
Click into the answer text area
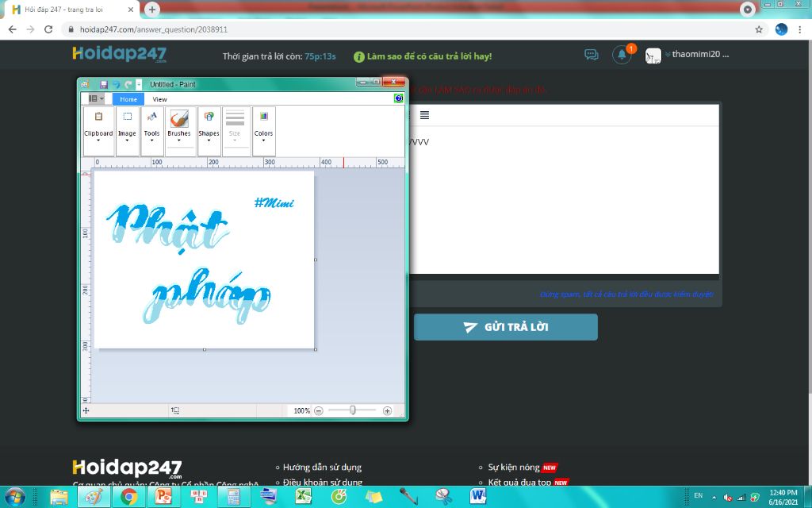pyautogui.click(x=564, y=199)
